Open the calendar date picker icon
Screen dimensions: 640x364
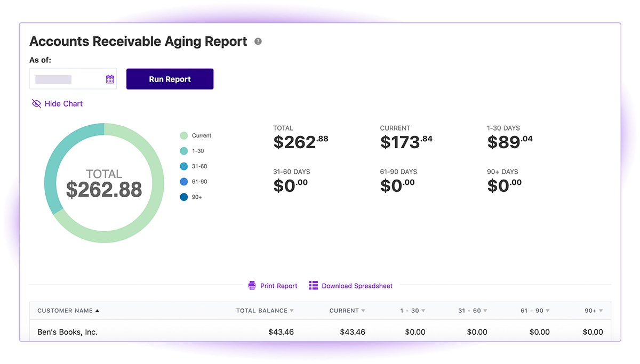point(110,79)
